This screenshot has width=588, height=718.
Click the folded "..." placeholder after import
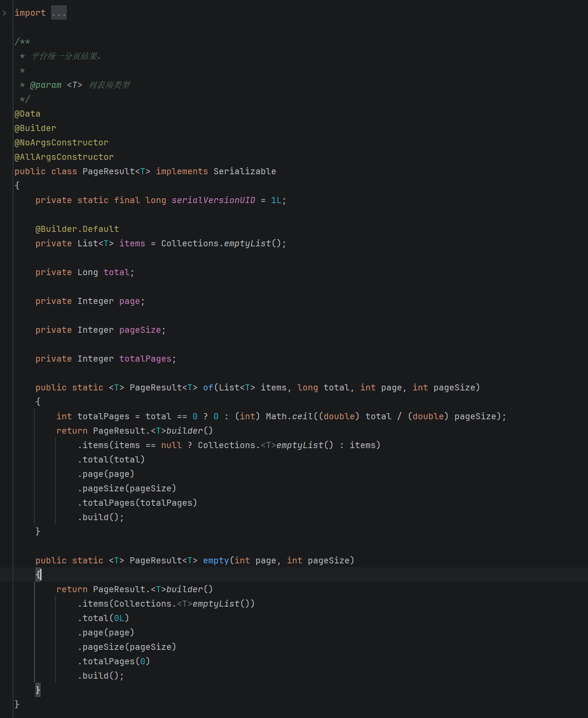coord(59,13)
